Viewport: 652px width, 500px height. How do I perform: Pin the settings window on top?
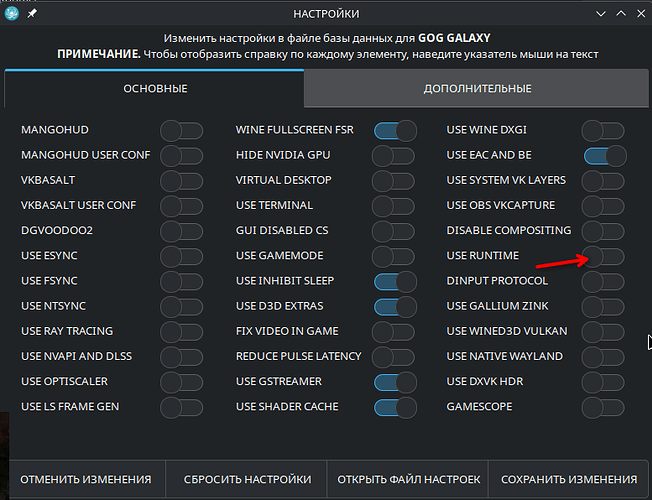click(32, 14)
